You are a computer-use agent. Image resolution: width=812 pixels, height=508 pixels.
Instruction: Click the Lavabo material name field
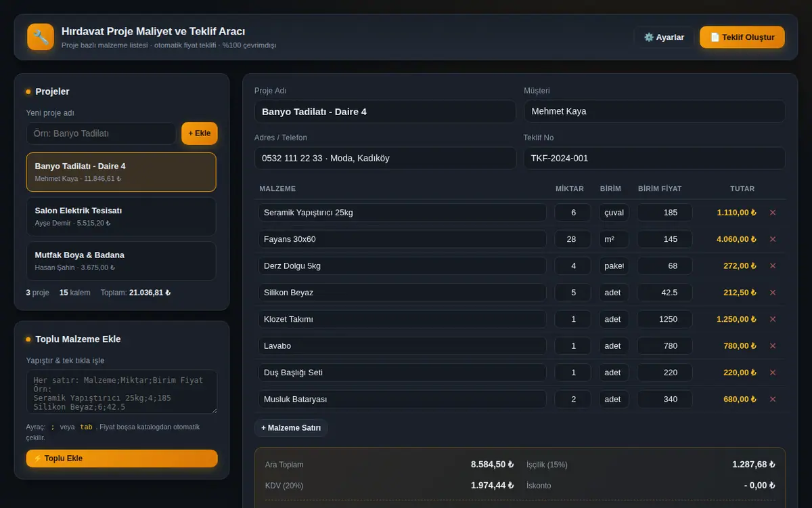point(402,346)
